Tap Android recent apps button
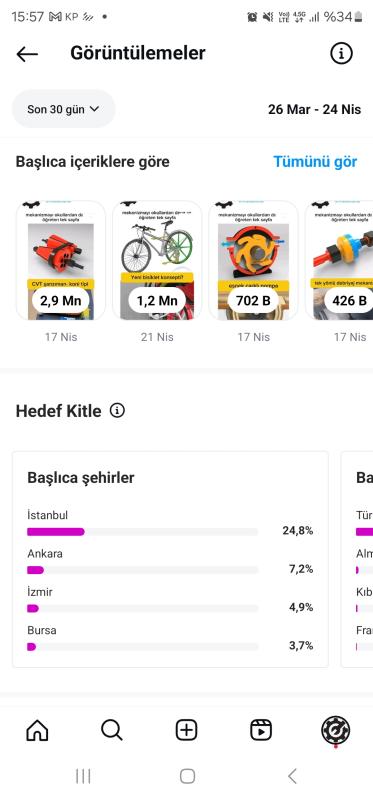This screenshot has width=373, height=800. click(83, 776)
